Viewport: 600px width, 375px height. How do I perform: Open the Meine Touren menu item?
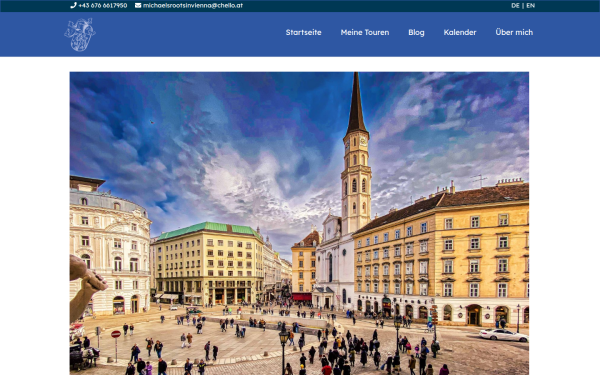365,33
